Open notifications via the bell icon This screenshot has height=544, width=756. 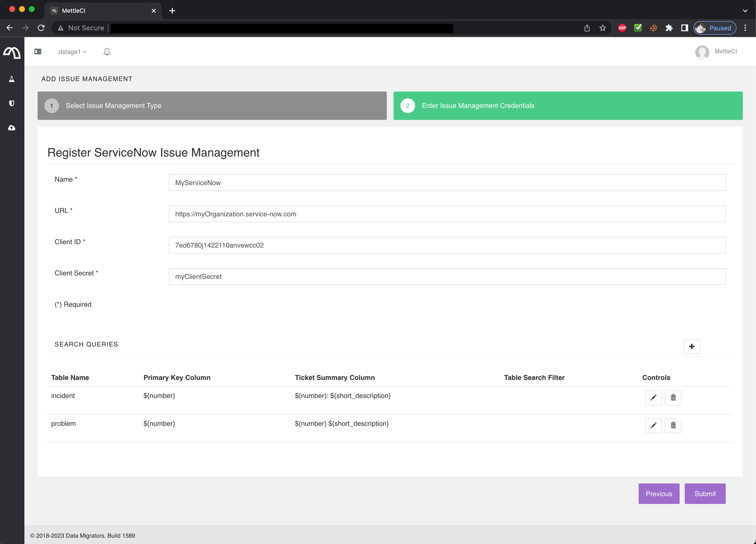tap(107, 52)
